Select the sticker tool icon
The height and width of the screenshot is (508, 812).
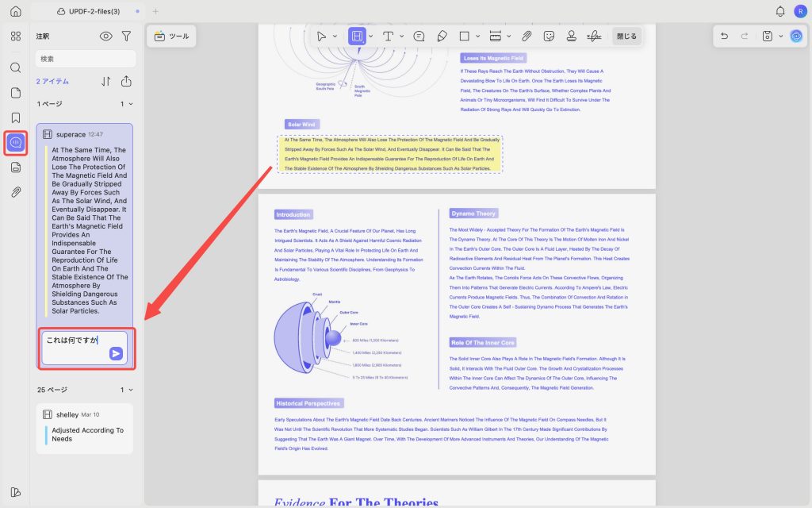[x=549, y=36]
